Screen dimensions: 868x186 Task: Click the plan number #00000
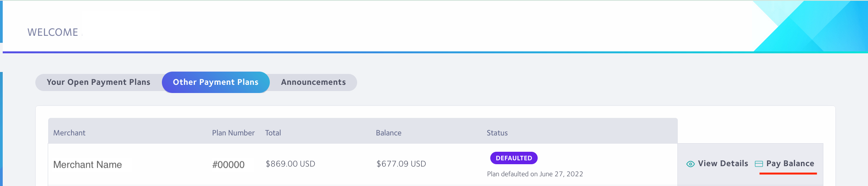point(228,165)
